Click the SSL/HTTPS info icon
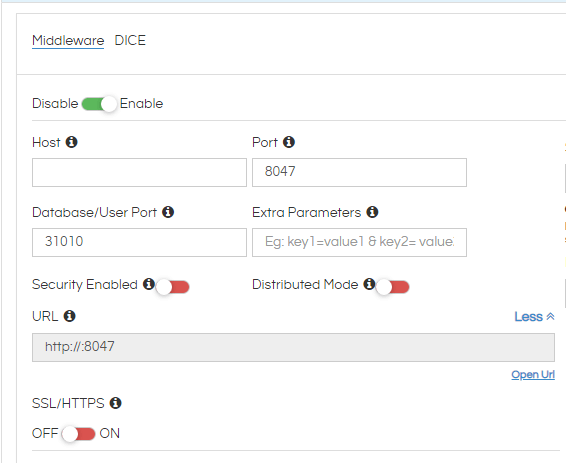 116,403
